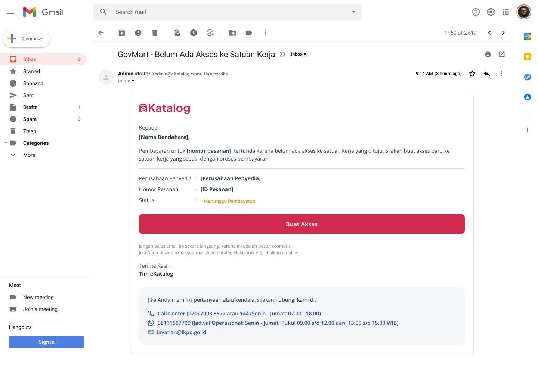Print this email
This screenshot has width=538, height=392.
[x=488, y=54]
